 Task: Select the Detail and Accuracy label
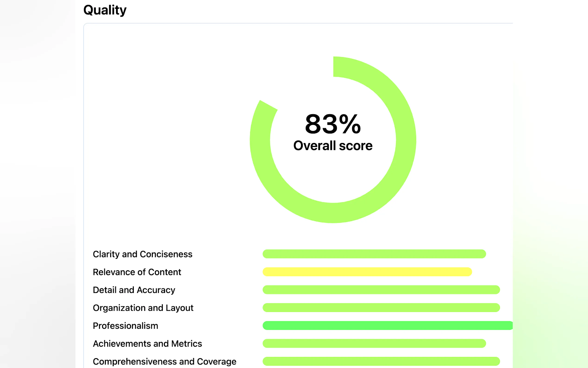pos(134,290)
